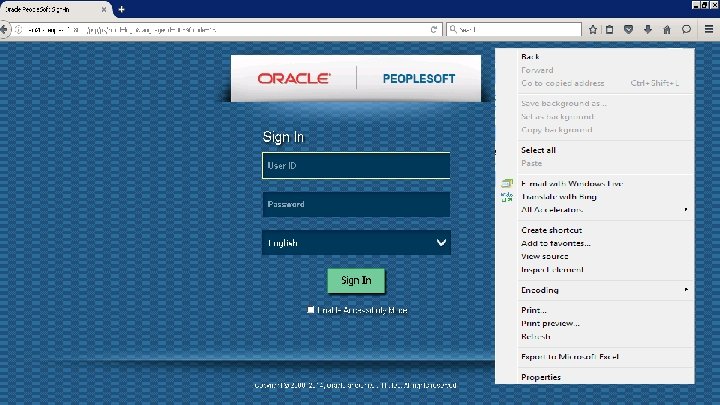720x405 pixels.
Task: Open a new tab with the plus icon
Action: [x=121, y=9]
